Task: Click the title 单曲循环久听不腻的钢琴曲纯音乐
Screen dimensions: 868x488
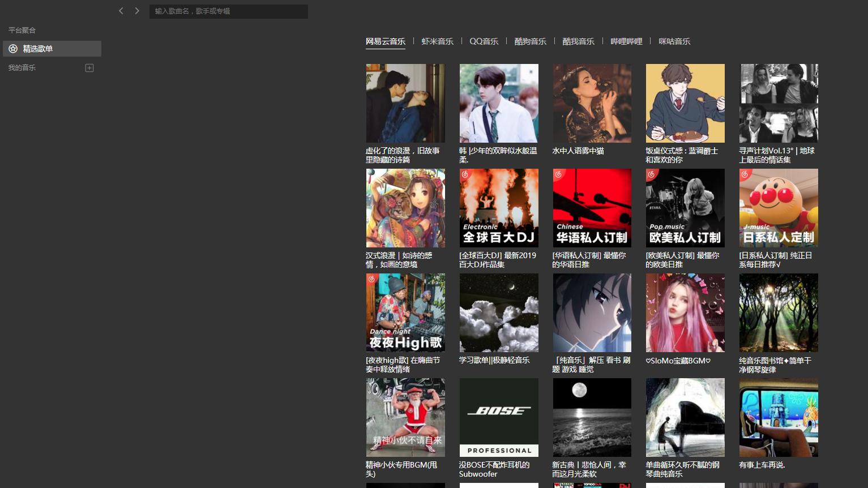Action: [x=682, y=469]
